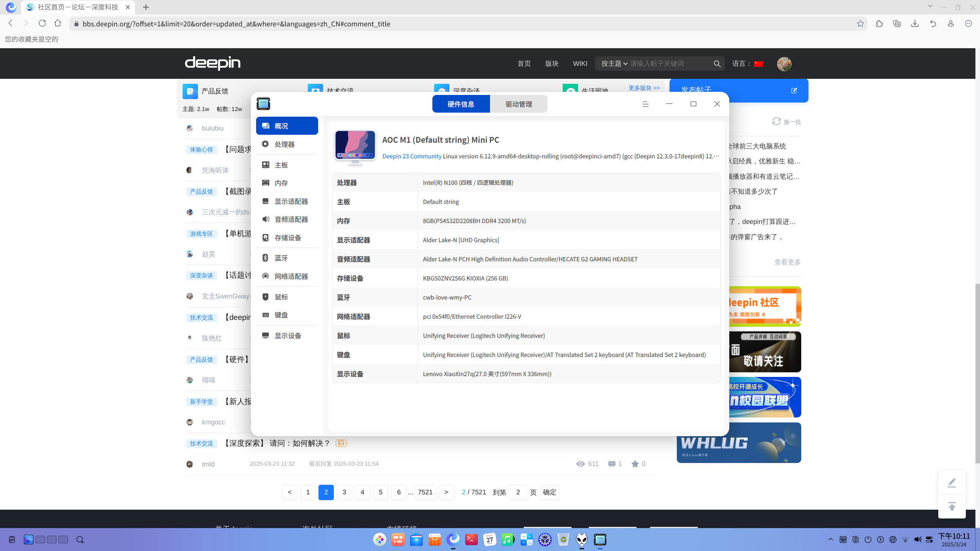Screen dimensions: 980x551
Task: Open the 蓝牙 sidebar entry
Action: tap(287, 258)
